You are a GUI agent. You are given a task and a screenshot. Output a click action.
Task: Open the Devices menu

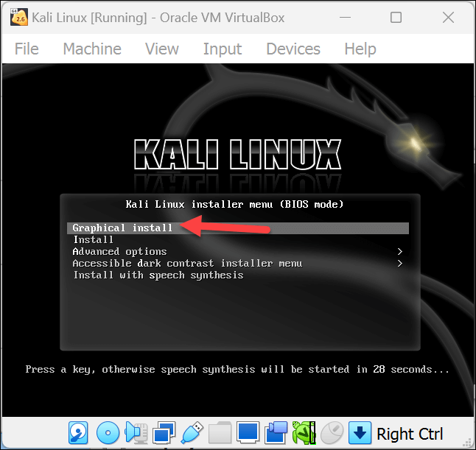coord(293,49)
